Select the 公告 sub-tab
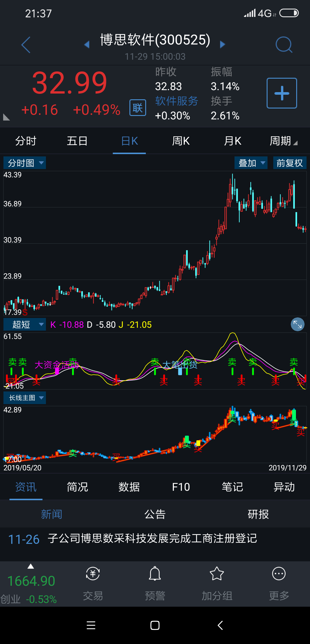Image resolution: width=310 pixels, height=644 pixels. click(x=155, y=514)
